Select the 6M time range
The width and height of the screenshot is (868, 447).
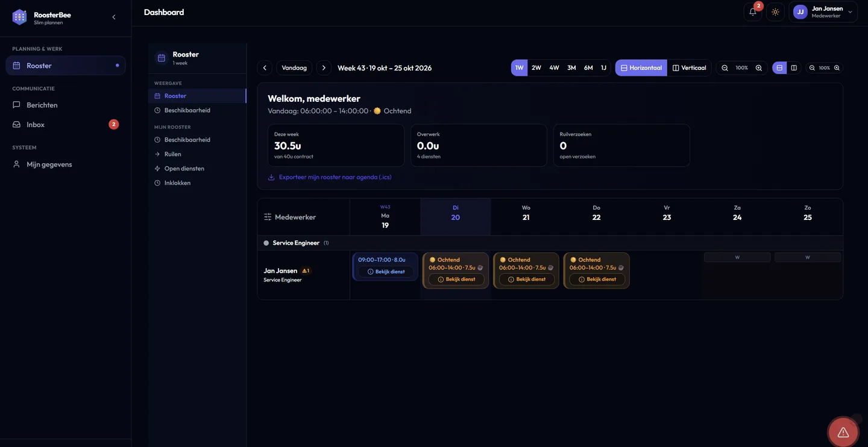(588, 68)
